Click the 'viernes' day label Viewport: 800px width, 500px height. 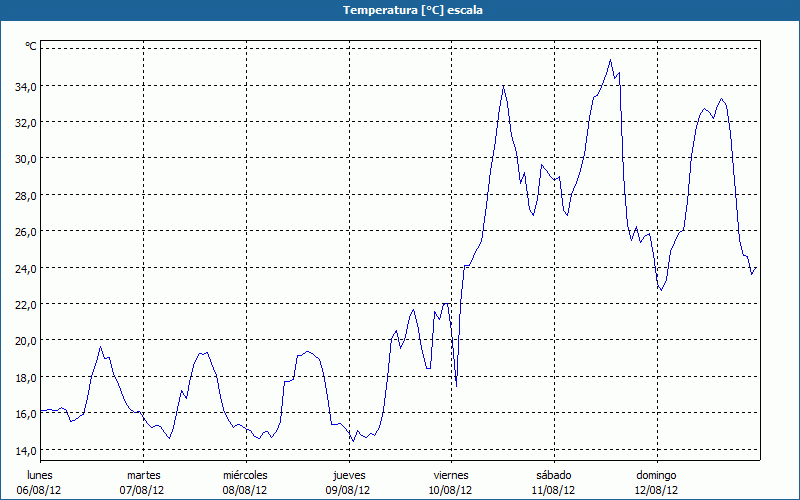tap(451, 475)
